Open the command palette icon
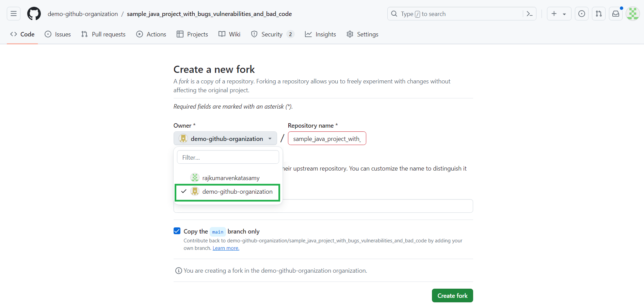The width and height of the screenshot is (644, 304). (529, 14)
